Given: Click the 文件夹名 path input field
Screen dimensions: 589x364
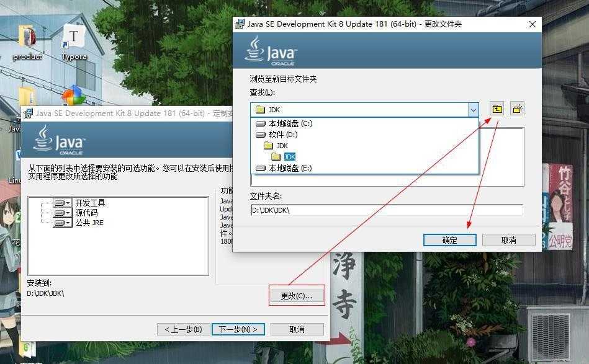Looking at the screenshot, I should click(387, 210).
